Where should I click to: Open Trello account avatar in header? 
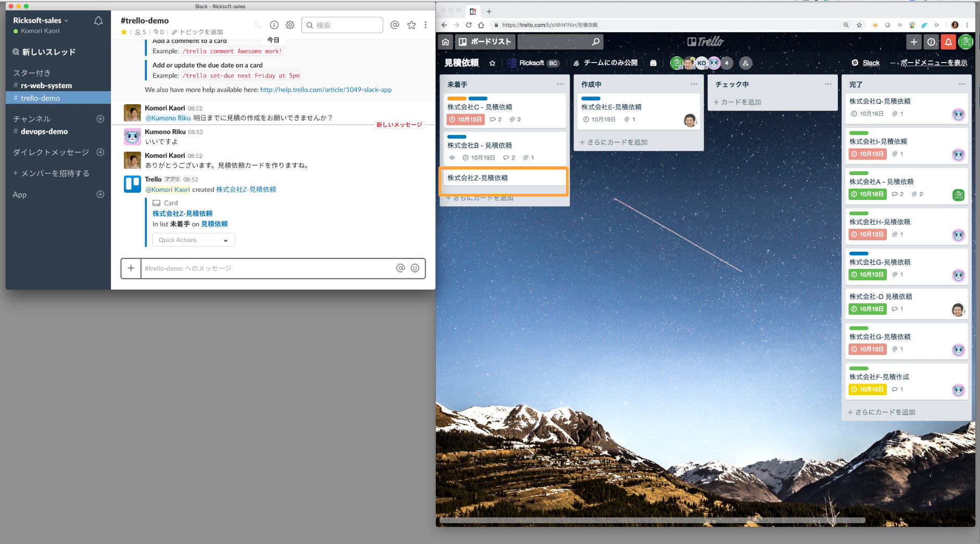click(x=965, y=42)
